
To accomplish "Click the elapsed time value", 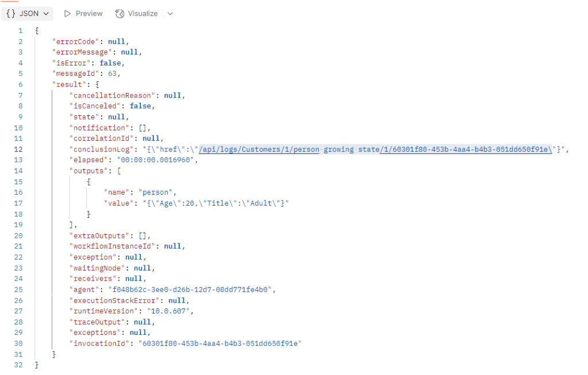I will (x=155, y=160).
